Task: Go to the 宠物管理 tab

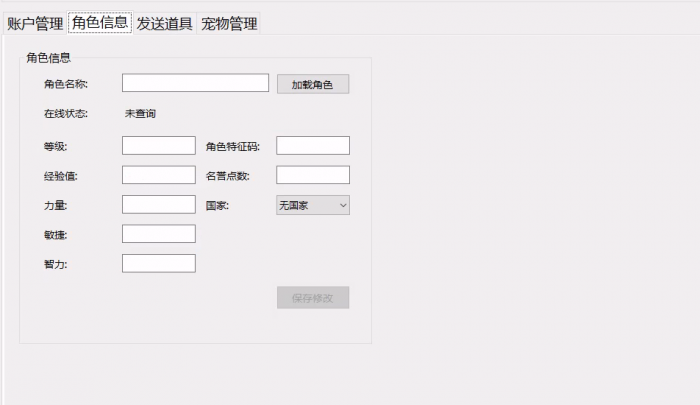Action: click(x=229, y=24)
